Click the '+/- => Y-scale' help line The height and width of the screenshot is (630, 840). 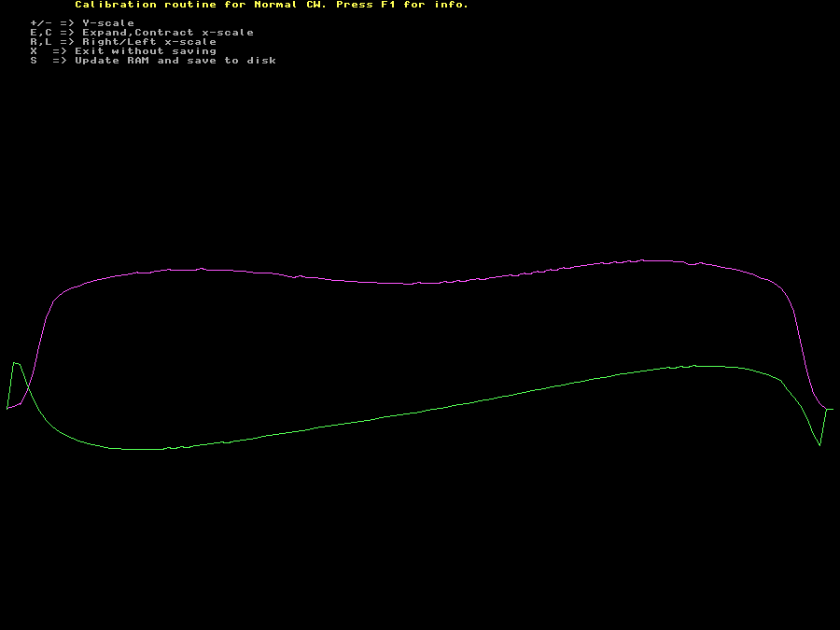click(x=82, y=23)
